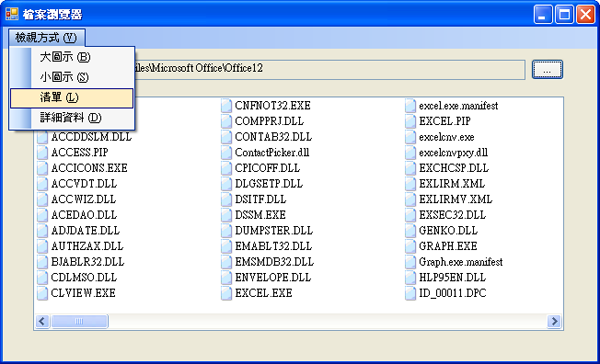Click the file icon for excel.exe.manifest
Screen dimensions: 600x364
coord(411,106)
